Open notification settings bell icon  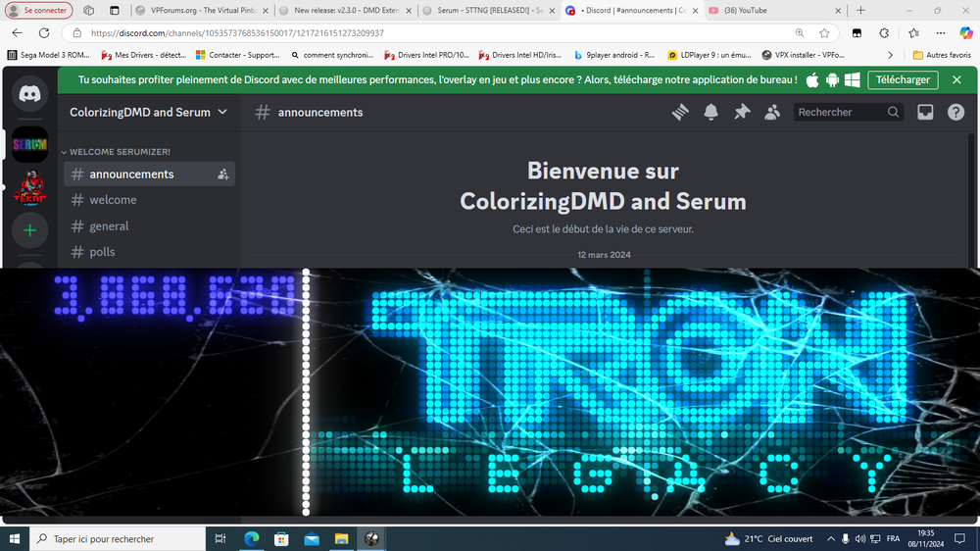710,112
